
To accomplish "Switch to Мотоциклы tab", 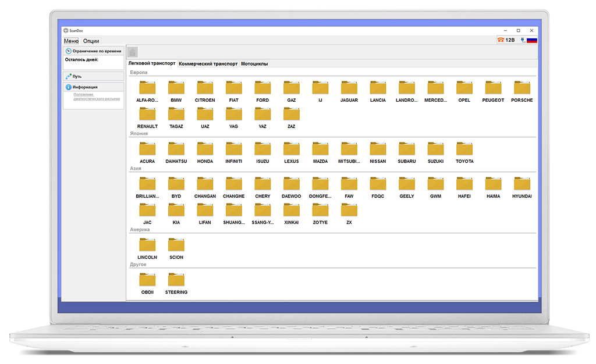I will [x=254, y=64].
